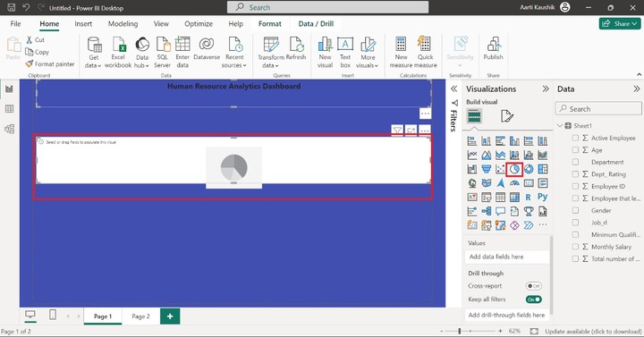Click New measure button
This screenshot has width=644, height=337.
pos(401,52)
